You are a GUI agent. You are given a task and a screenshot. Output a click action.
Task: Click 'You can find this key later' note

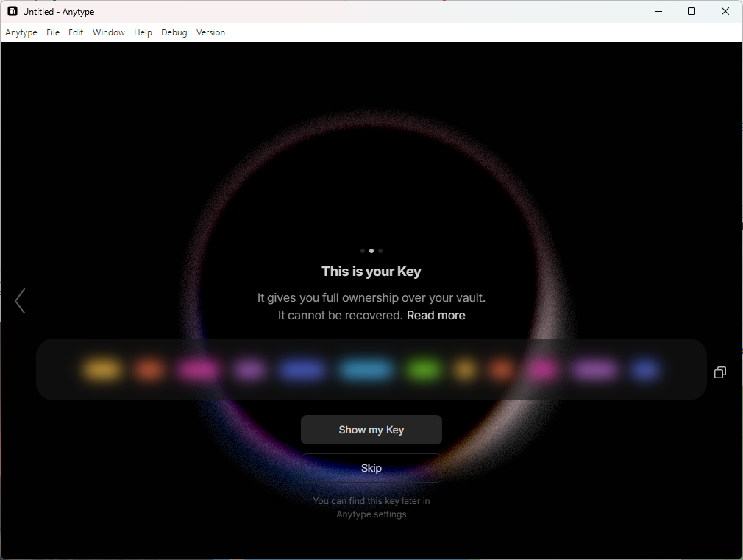tap(371, 507)
